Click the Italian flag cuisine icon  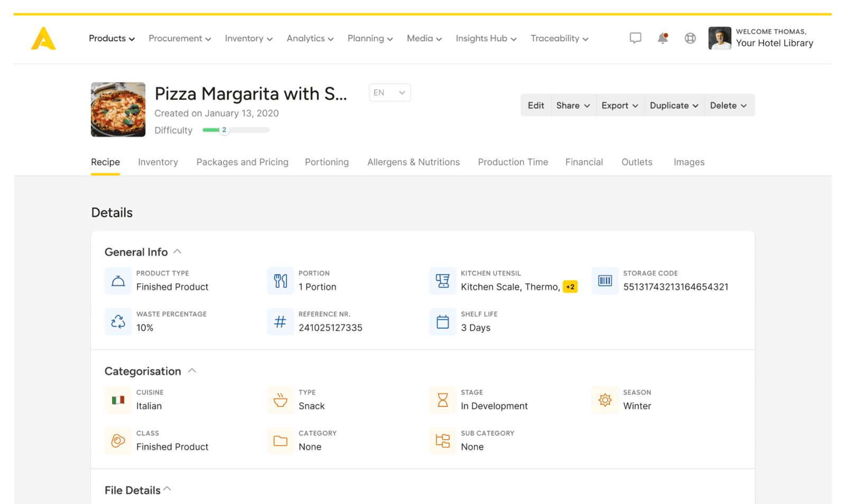pyautogui.click(x=118, y=400)
